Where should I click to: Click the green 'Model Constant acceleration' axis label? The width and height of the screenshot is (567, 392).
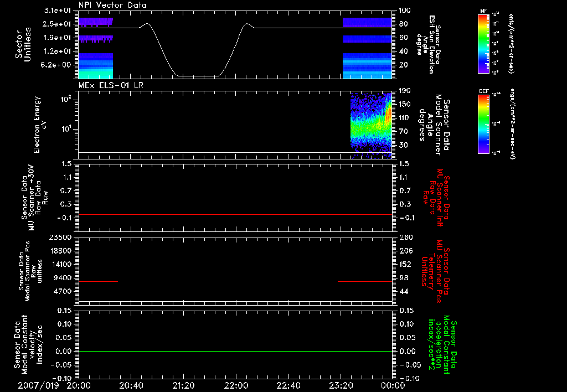point(442,345)
